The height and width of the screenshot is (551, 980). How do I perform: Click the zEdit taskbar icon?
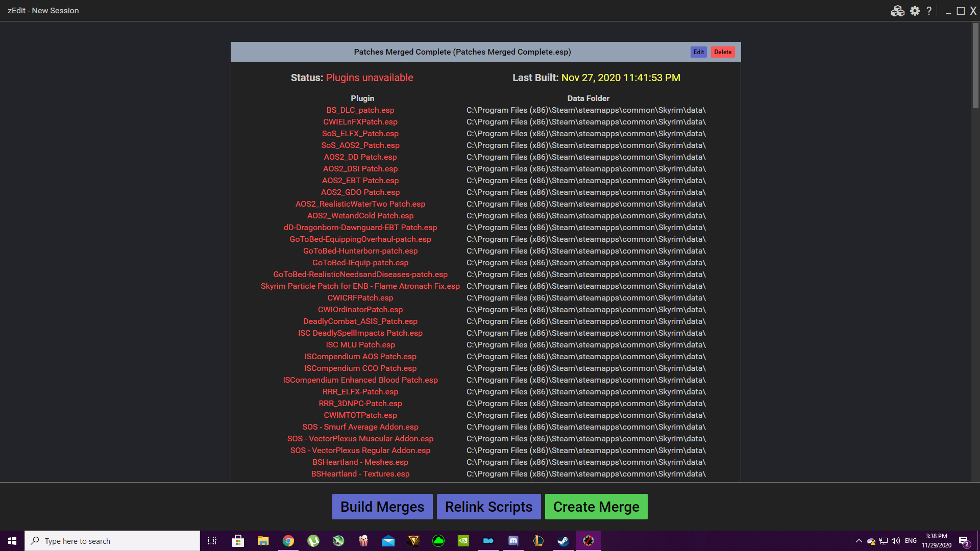pos(589,541)
